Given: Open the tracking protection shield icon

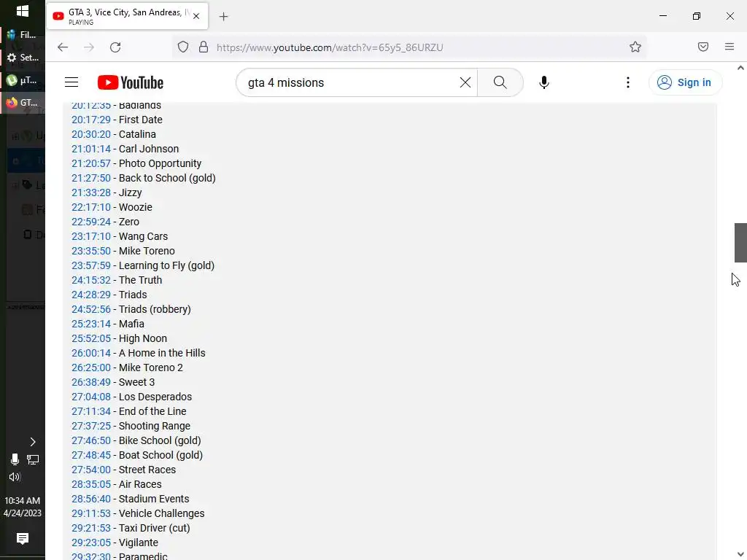Looking at the screenshot, I should click(x=183, y=47).
